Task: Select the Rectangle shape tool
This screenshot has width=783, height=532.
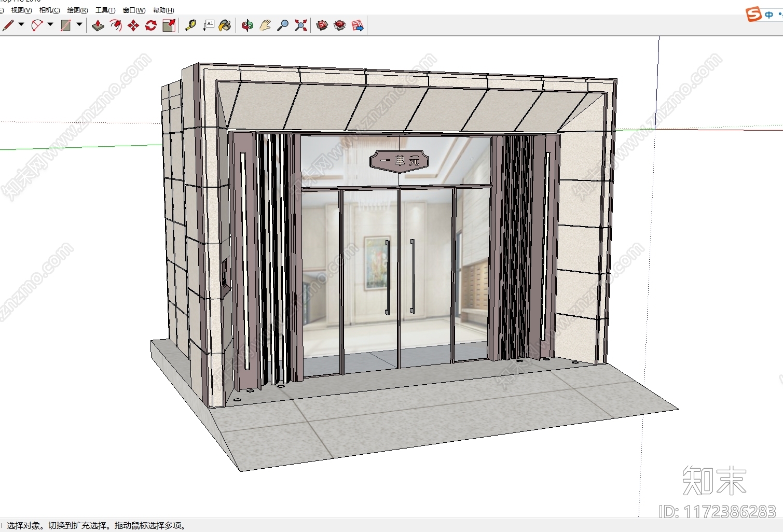Action: [x=66, y=25]
